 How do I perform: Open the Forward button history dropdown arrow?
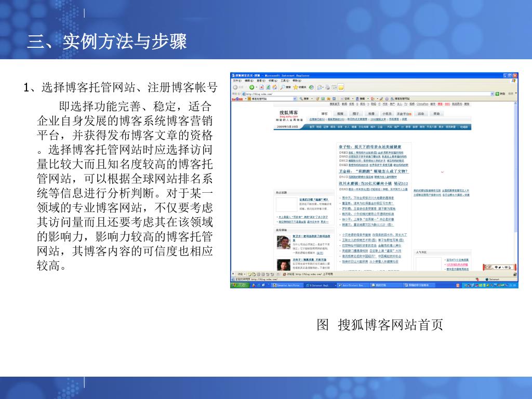pos(257,87)
